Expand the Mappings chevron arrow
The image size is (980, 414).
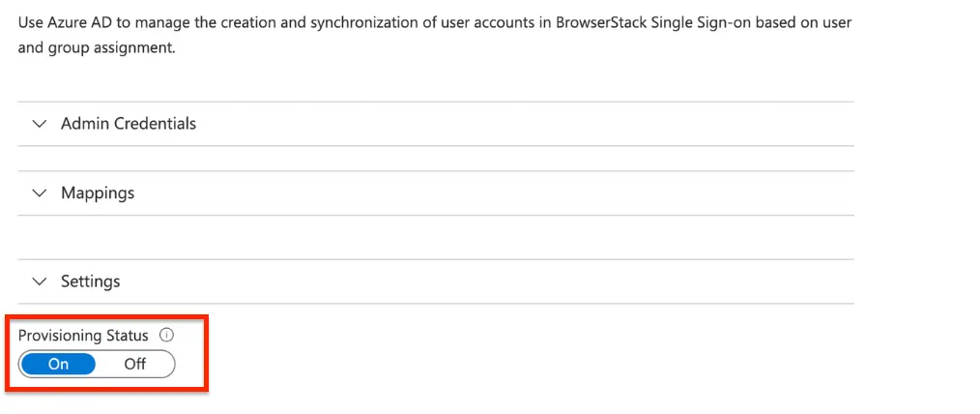[39, 193]
